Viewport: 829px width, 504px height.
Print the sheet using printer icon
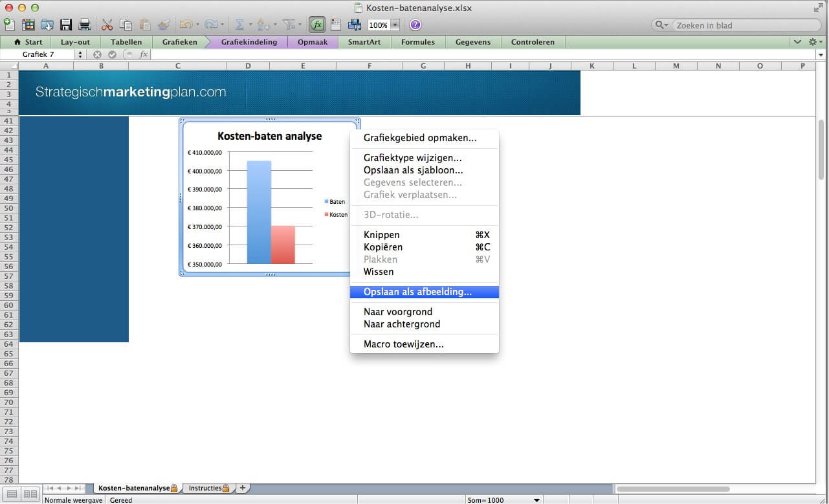(85, 25)
